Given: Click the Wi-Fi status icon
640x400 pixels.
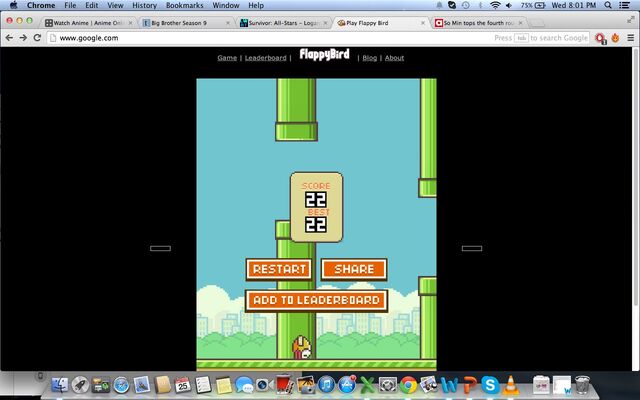Looking at the screenshot, I should 495,5.
